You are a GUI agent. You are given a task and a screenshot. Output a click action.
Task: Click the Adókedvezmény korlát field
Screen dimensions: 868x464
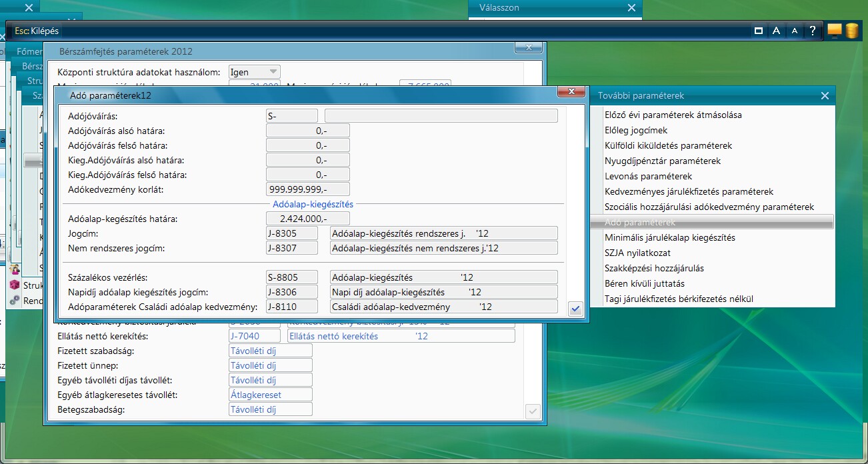pos(307,189)
